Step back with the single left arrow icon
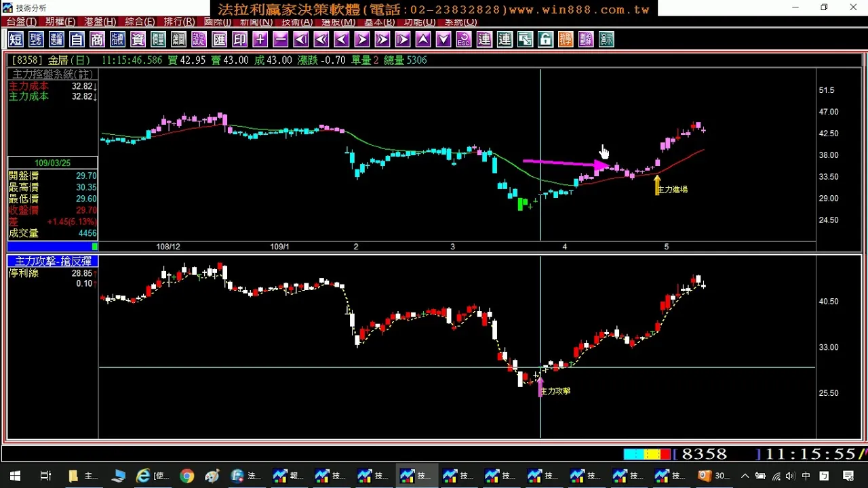 342,39
